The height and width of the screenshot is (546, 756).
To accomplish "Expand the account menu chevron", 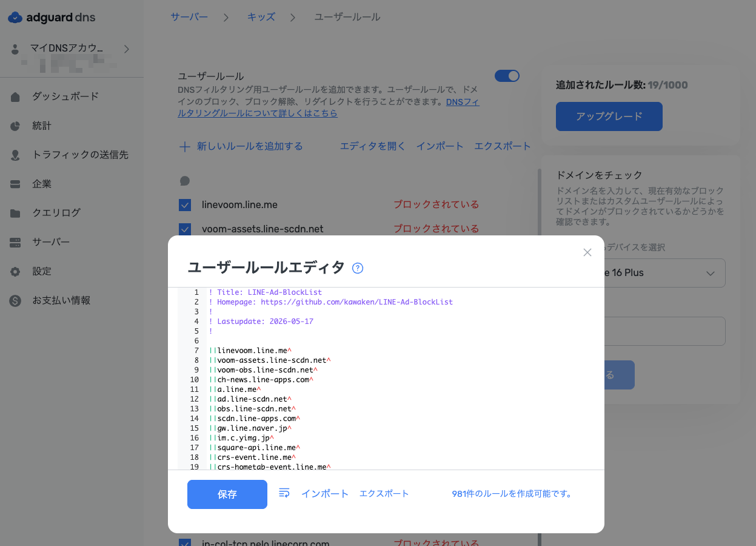I will 126,49.
